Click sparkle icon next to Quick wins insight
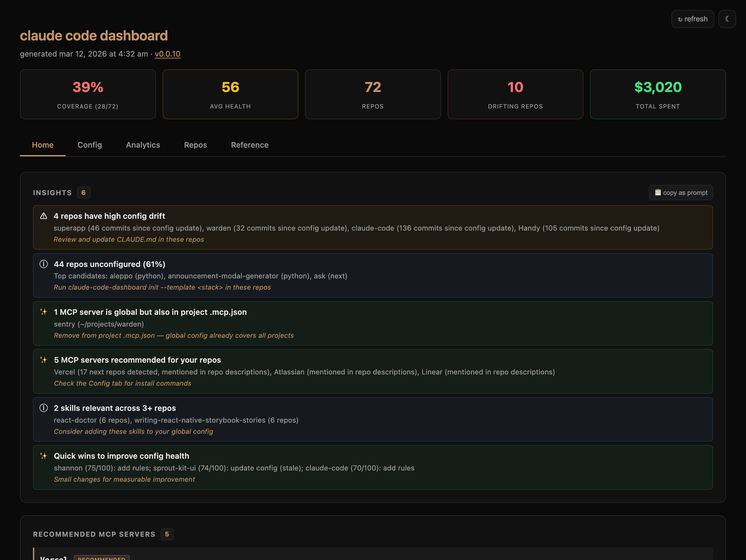Image resolution: width=746 pixels, height=560 pixels. [44, 456]
